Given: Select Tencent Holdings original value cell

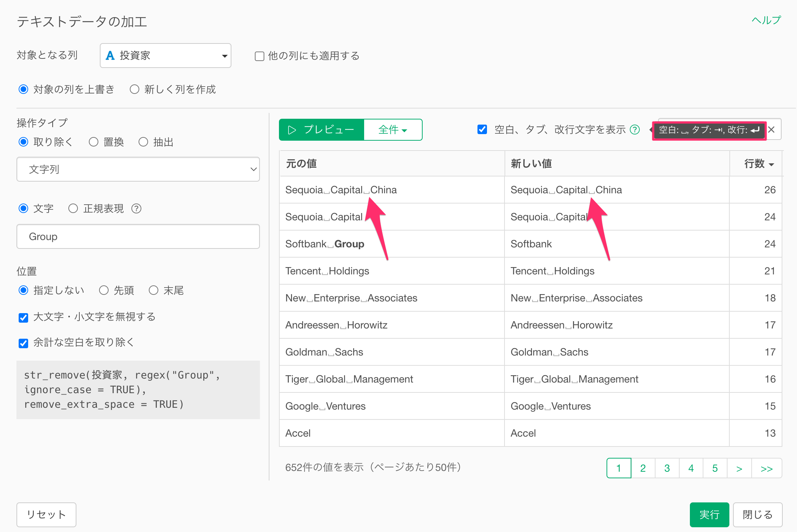Looking at the screenshot, I should [392, 271].
